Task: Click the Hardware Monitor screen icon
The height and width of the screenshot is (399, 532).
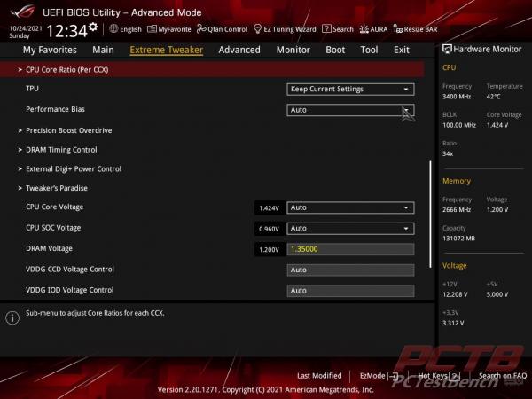Action: tap(447, 49)
